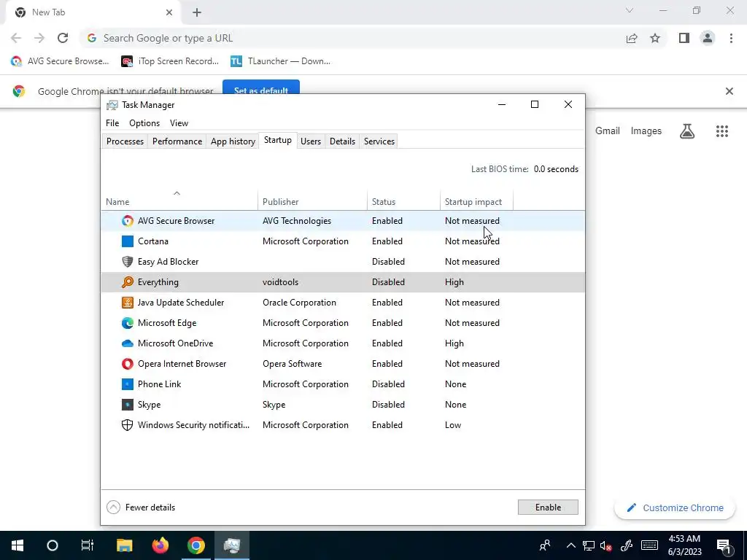Click the Windows Security notification shield icon

pyautogui.click(x=127, y=425)
